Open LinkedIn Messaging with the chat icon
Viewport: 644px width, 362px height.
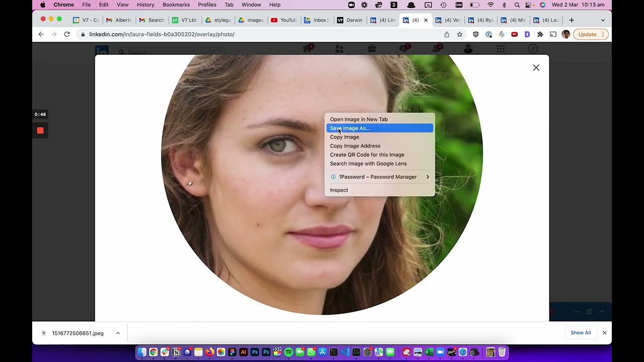(x=403, y=48)
